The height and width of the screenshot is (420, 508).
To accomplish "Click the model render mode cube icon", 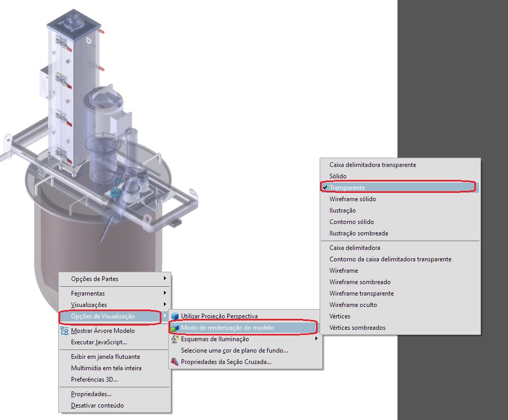I will [175, 328].
